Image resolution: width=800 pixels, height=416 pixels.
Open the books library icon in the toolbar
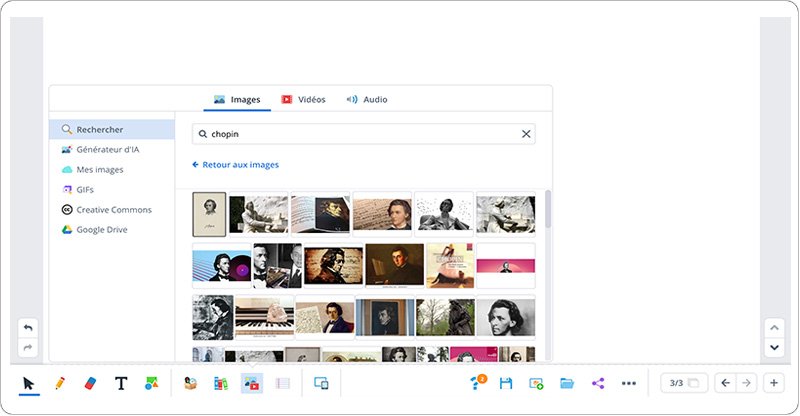click(220, 383)
